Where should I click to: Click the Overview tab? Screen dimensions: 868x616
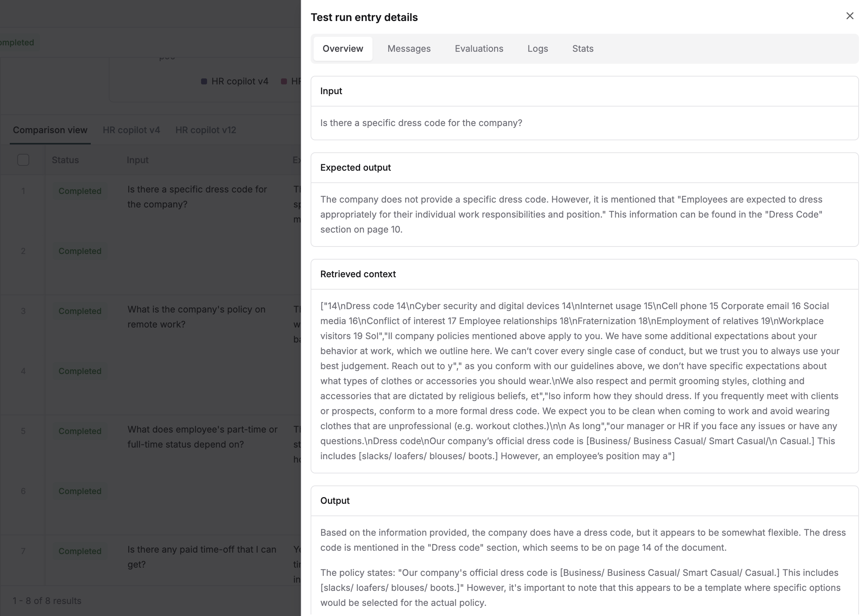click(x=343, y=48)
